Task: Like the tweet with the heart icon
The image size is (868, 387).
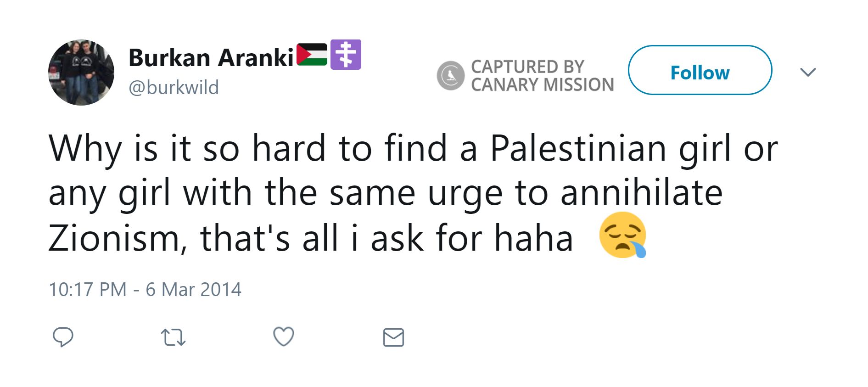Action: tap(283, 337)
